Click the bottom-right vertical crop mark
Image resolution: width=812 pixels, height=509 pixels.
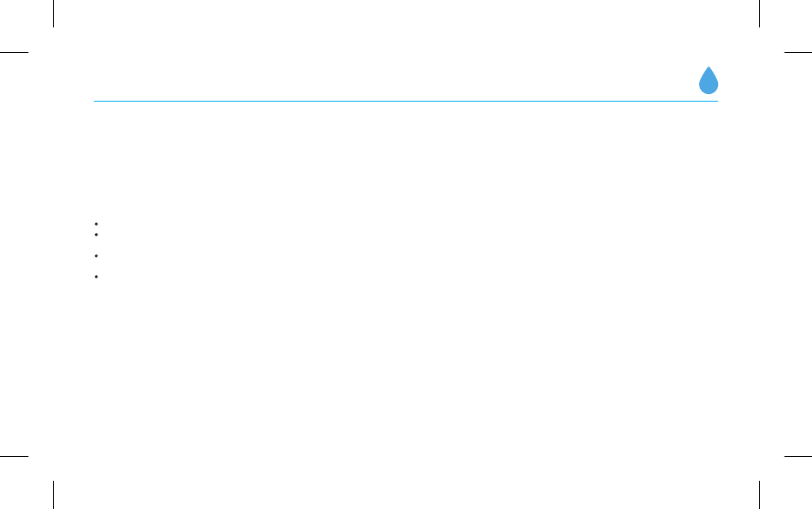[759, 494]
